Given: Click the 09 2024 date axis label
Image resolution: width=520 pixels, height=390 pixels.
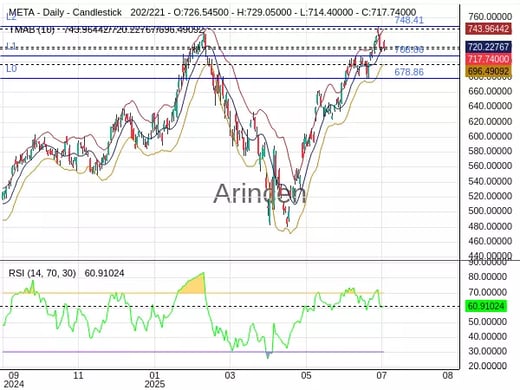Looking at the screenshot, I should pos(13,380).
